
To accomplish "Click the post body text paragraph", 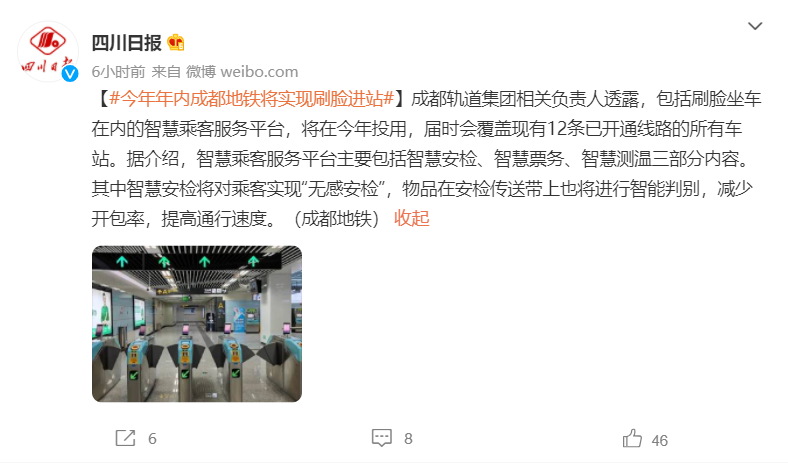I will pyautogui.click(x=426, y=159).
